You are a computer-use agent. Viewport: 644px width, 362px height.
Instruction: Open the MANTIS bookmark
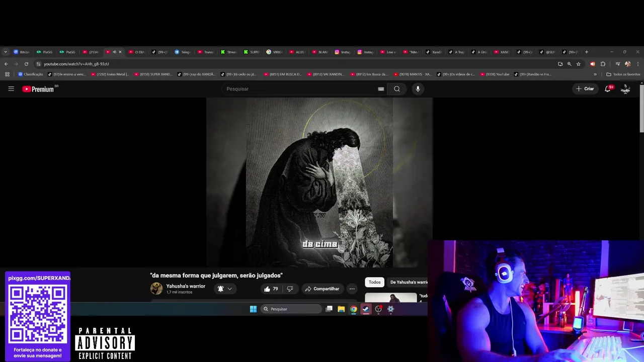point(413,74)
